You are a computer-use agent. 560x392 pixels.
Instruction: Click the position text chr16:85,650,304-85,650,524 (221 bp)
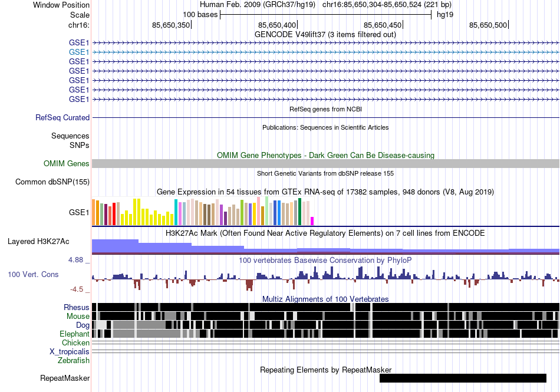387,5
